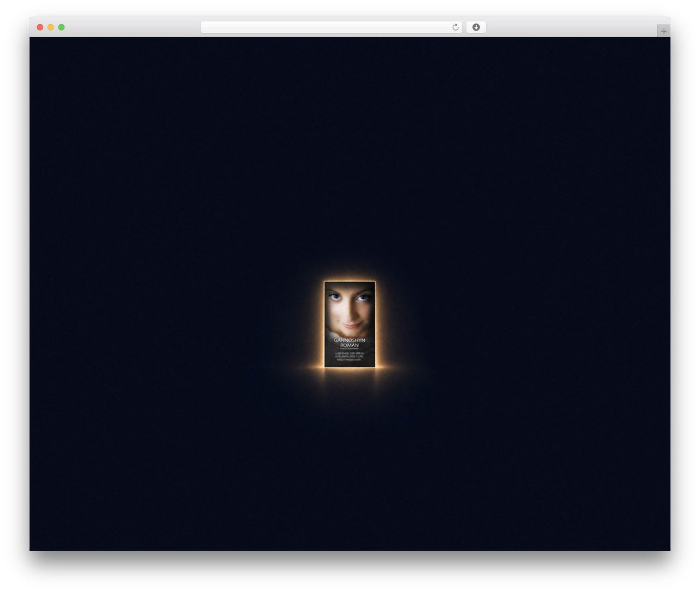Open the website URL at the card bottom
The width and height of the screenshot is (700, 593).
click(349, 360)
